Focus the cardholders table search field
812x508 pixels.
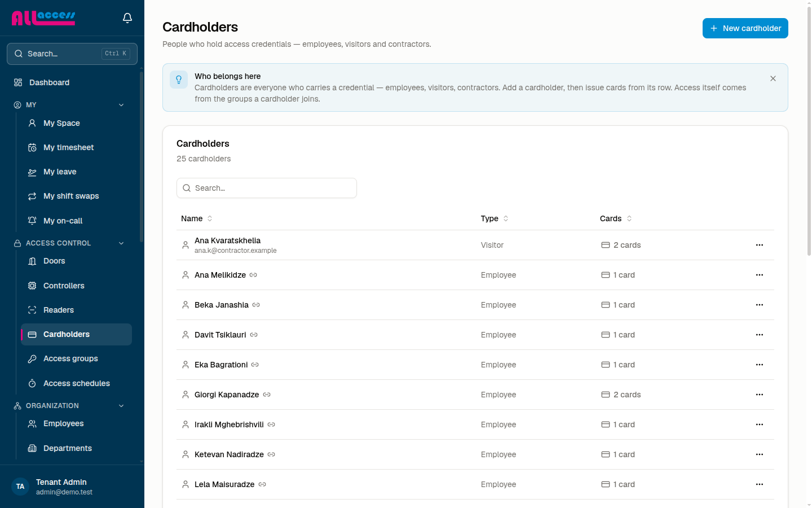pos(267,188)
